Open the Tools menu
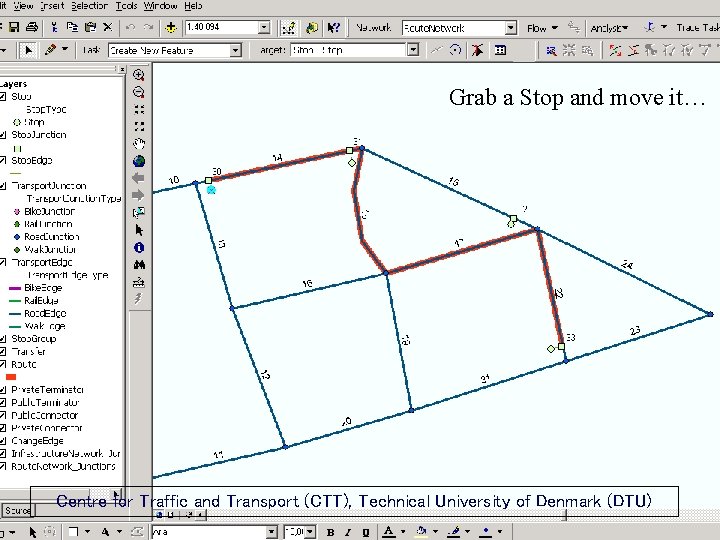Image resolution: width=720 pixels, height=540 pixels. tap(126, 6)
